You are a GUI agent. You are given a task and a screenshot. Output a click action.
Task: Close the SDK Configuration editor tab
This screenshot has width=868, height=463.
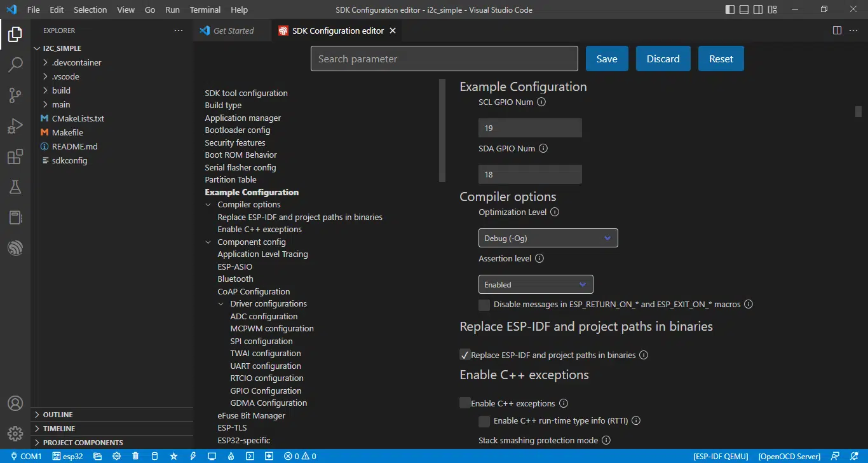click(393, 31)
